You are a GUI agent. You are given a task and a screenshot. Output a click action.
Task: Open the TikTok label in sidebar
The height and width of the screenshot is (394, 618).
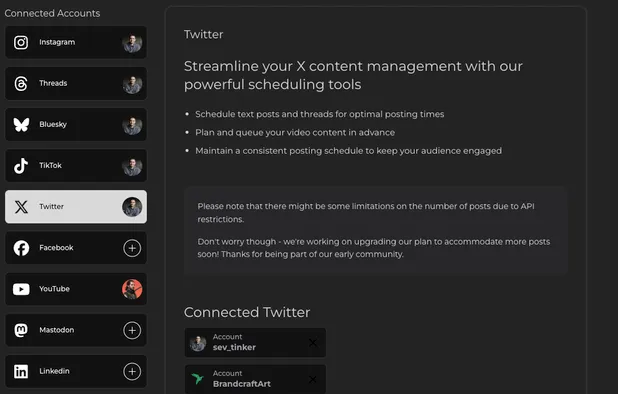point(50,165)
